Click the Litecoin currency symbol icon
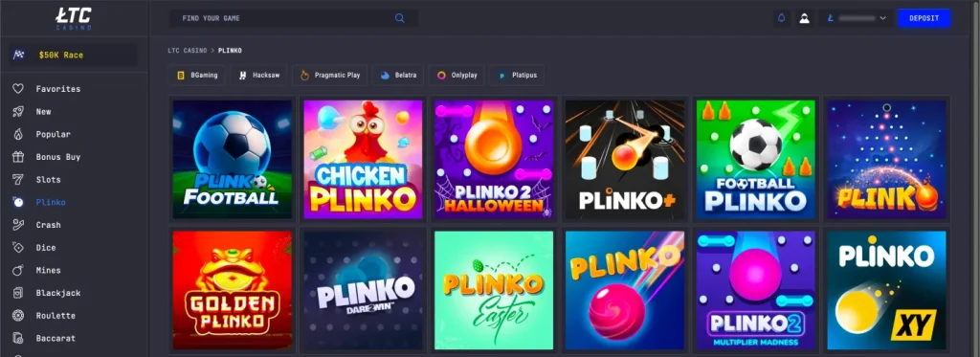This screenshot has height=357, width=980. (x=830, y=18)
